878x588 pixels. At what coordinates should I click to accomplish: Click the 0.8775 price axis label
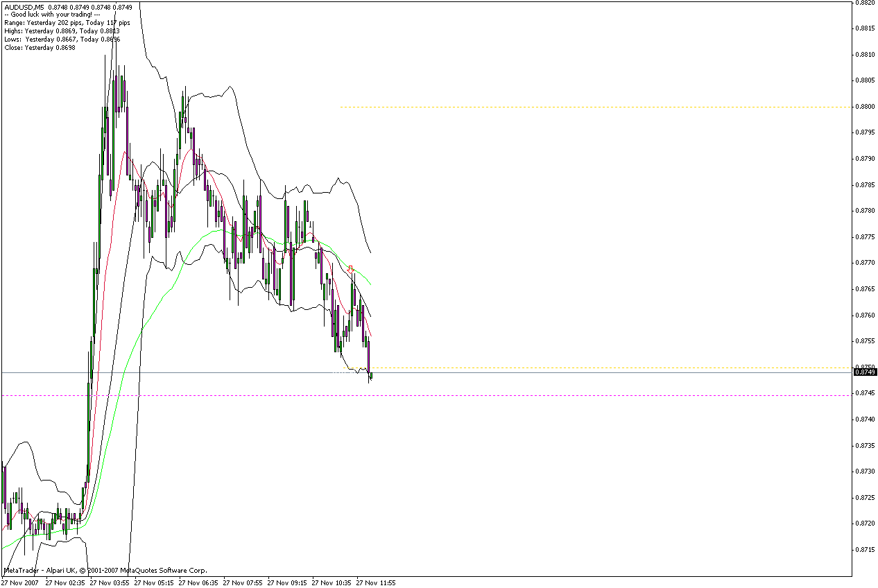[x=865, y=237]
